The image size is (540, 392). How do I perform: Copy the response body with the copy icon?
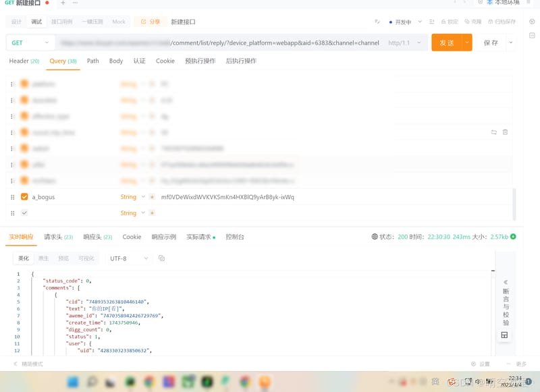click(161, 258)
